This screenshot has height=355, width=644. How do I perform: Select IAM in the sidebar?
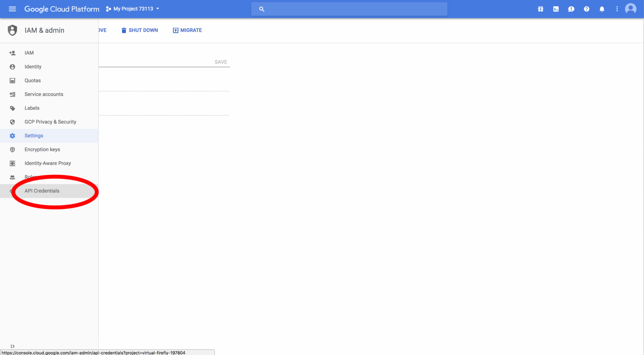coord(29,53)
